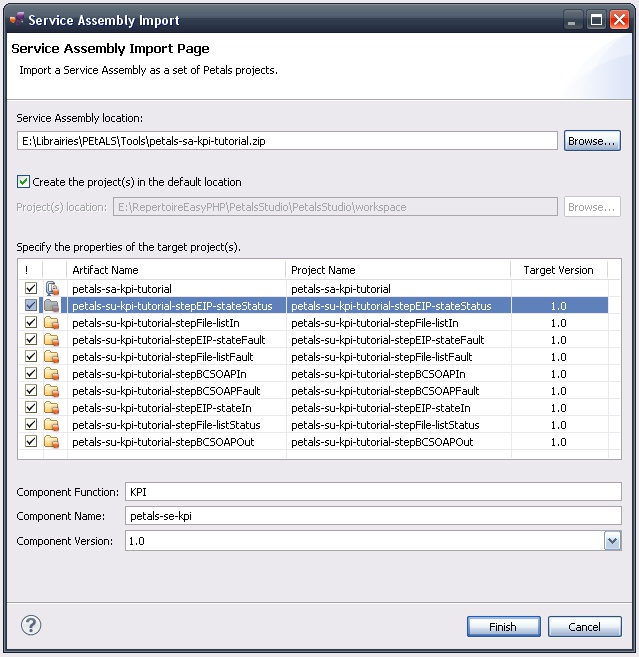The height and width of the screenshot is (657, 639).
Task: Click the Service Assembly location text field
Action: pos(287,141)
